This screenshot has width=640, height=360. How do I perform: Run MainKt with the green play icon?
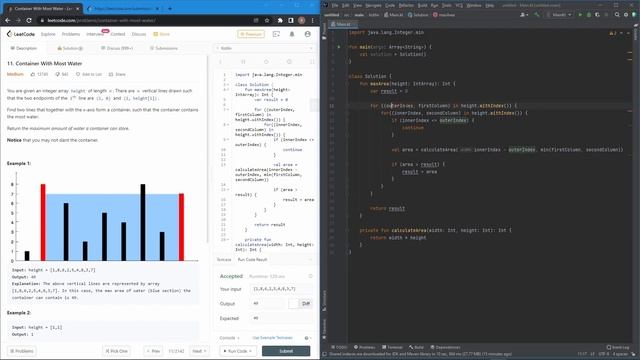pos(580,15)
